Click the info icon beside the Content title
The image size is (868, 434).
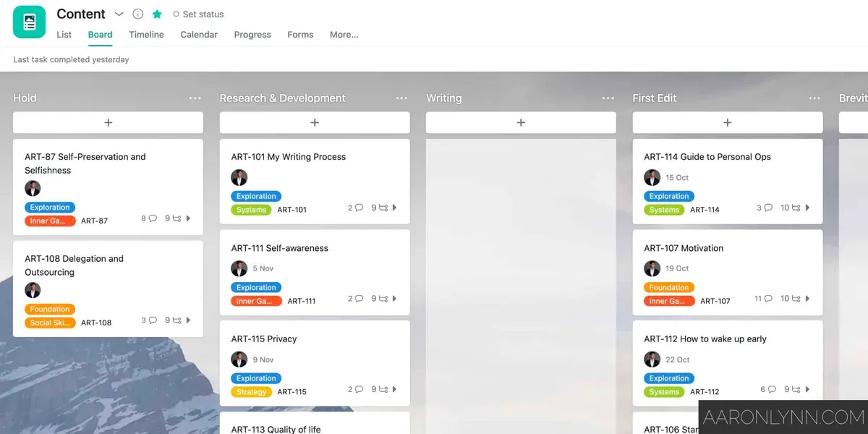pyautogui.click(x=137, y=14)
